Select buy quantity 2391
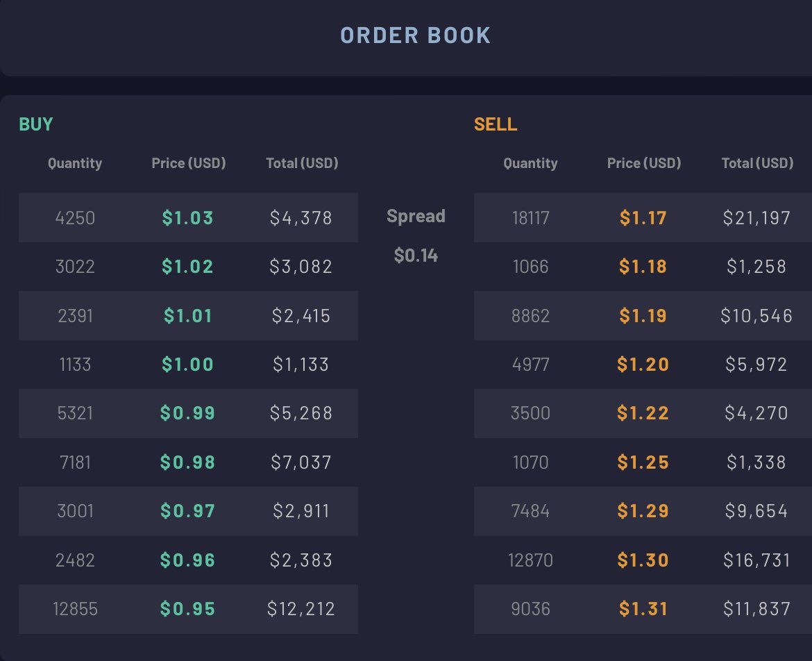812x661 pixels. (x=75, y=315)
